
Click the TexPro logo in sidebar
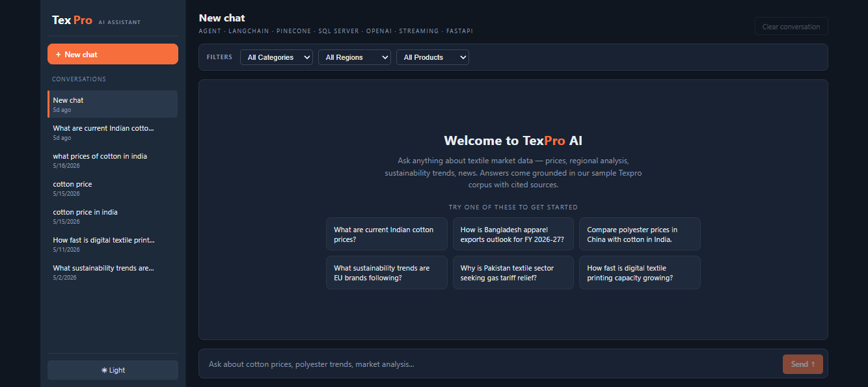[72, 20]
